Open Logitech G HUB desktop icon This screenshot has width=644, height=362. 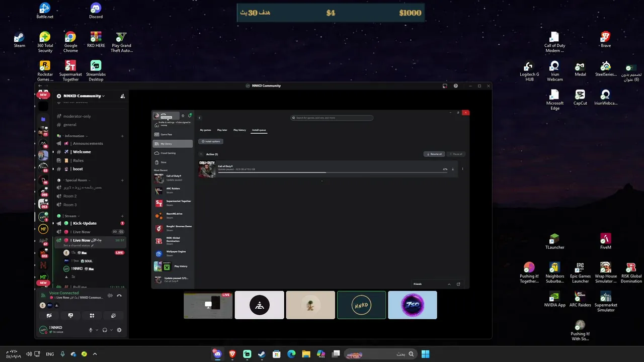529,71
